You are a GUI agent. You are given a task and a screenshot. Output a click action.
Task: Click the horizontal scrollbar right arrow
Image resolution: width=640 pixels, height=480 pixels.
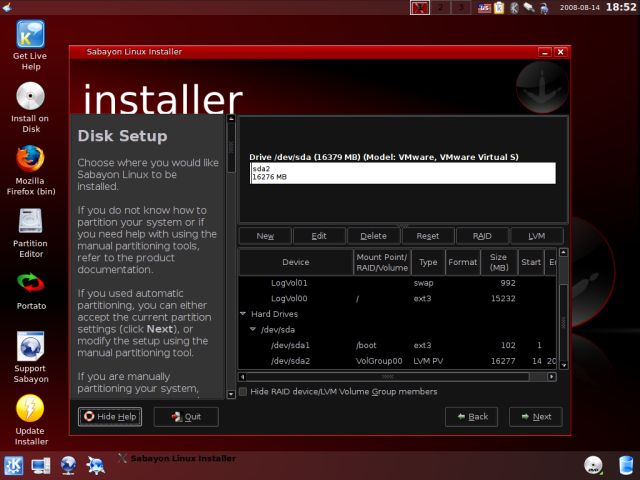(x=552, y=377)
